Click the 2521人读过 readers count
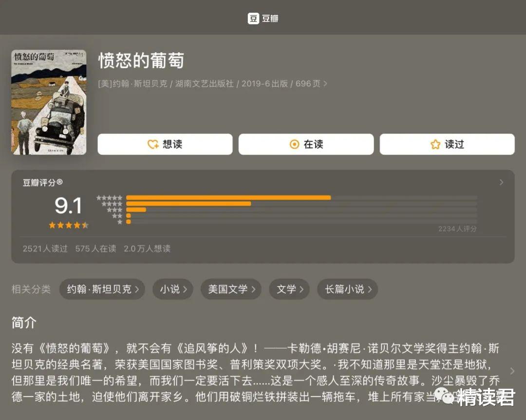This screenshot has height=420, width=526. [45, 248]
